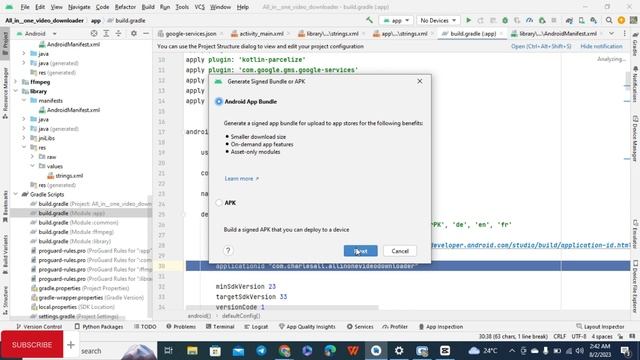Open Mail app from the taskbar

tap(238, 351)
